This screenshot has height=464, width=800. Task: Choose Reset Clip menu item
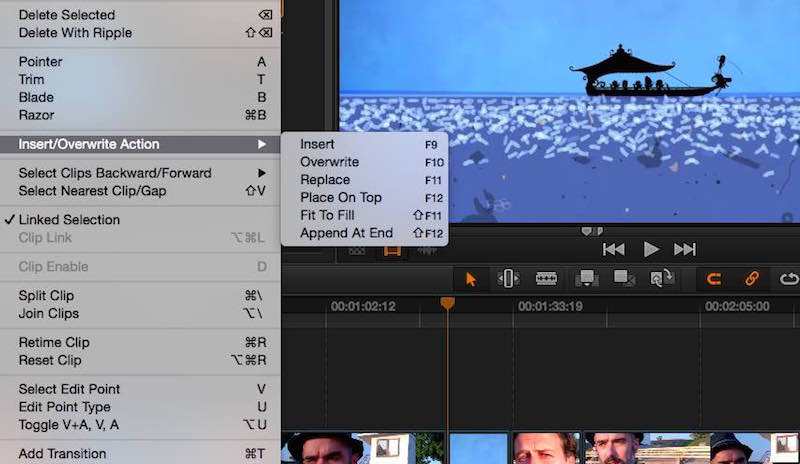140,360
